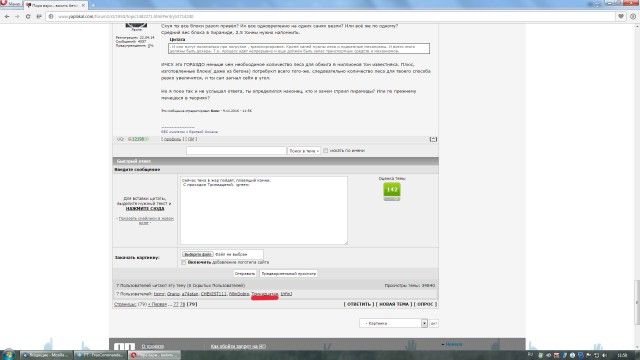Open user CHEKIST111 profile link
Image resolution: width=640 pixels, height=360 pixels.
pyautogui.click(x=213, y=294)
